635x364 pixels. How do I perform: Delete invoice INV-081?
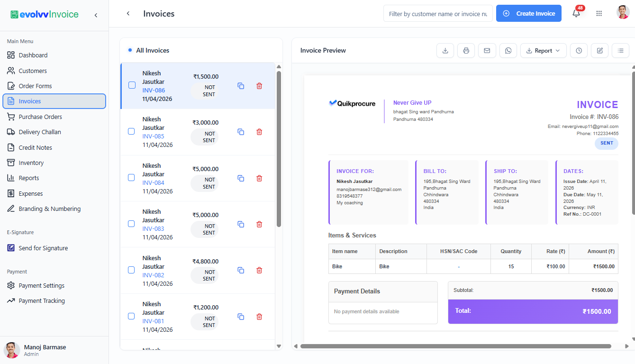click(259, 317)
